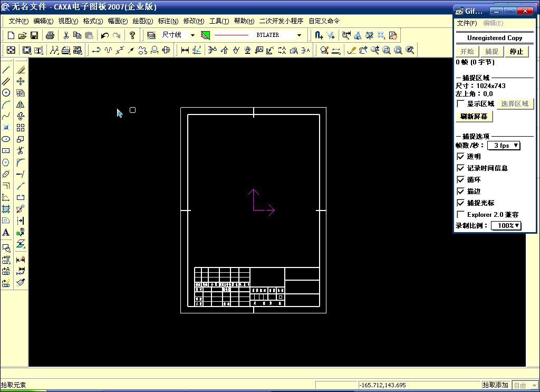This screenshot has height=392, width=540.
Task: Select the Text tool letter A
Action: click(6, 232)
